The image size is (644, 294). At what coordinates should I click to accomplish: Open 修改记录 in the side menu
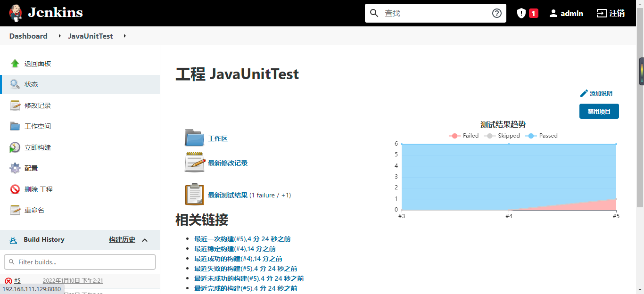click(38, 106)
